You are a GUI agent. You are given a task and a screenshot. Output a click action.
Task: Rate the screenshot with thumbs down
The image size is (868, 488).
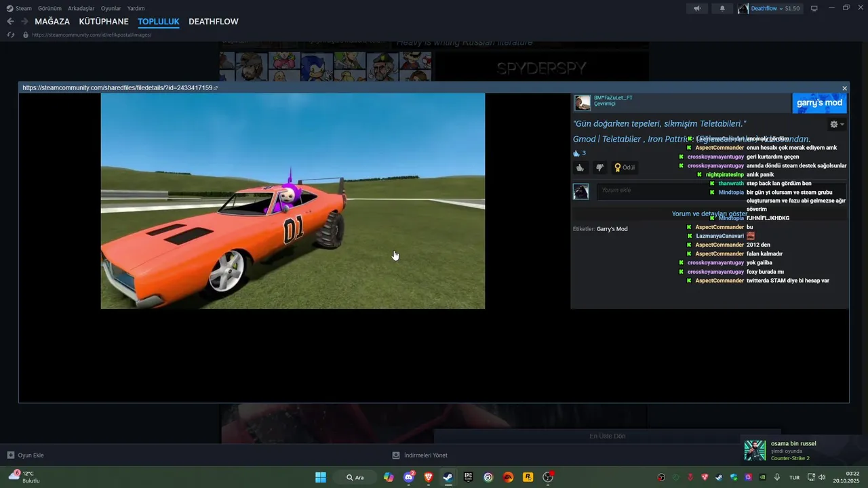pyautogui.click(x=599, y=167)
